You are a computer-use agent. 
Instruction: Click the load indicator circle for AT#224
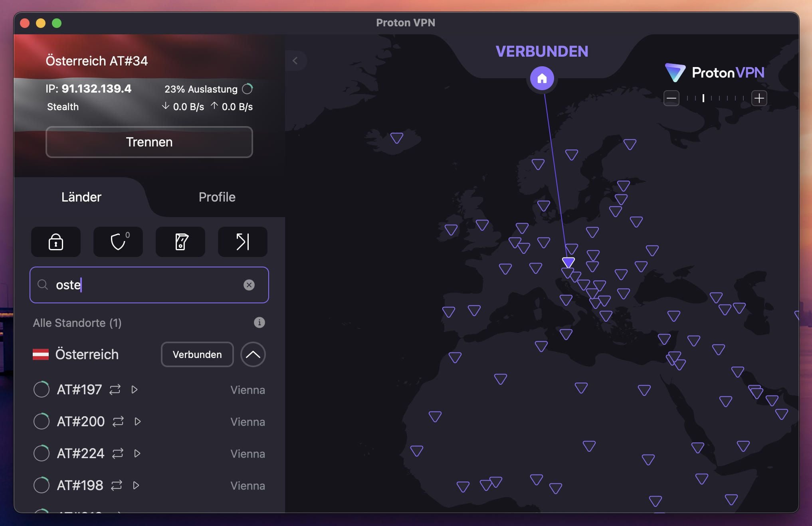[x=42, y=453]
